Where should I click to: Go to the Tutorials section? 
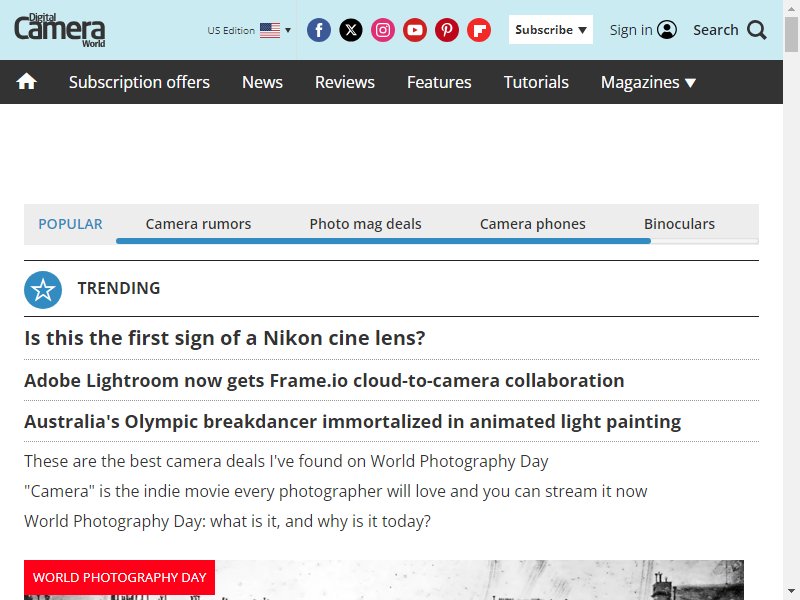[536, 82]
